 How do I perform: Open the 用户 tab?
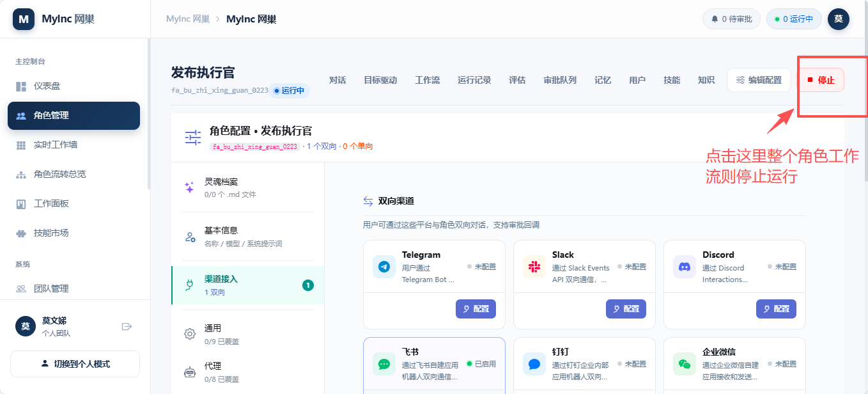pos(637,80)
